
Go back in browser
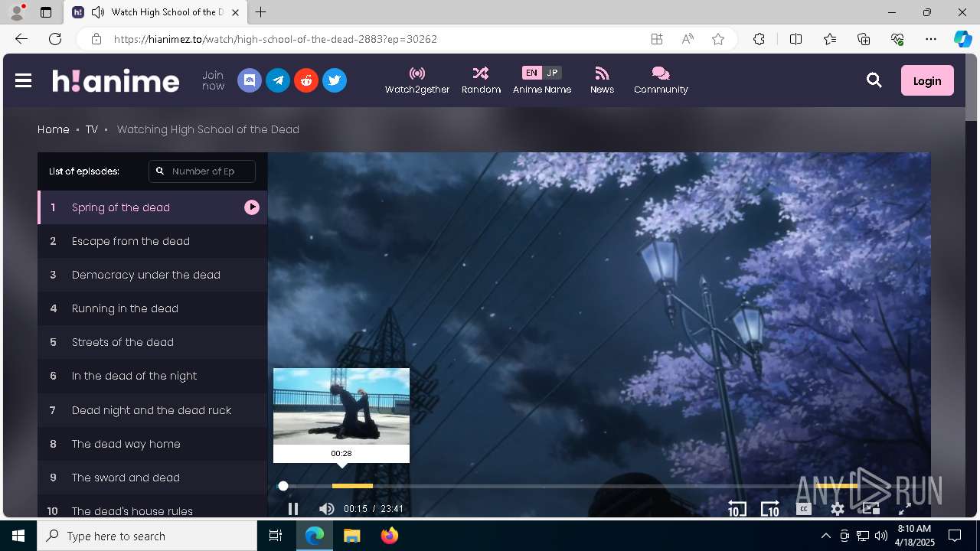[x=21, y=39]
